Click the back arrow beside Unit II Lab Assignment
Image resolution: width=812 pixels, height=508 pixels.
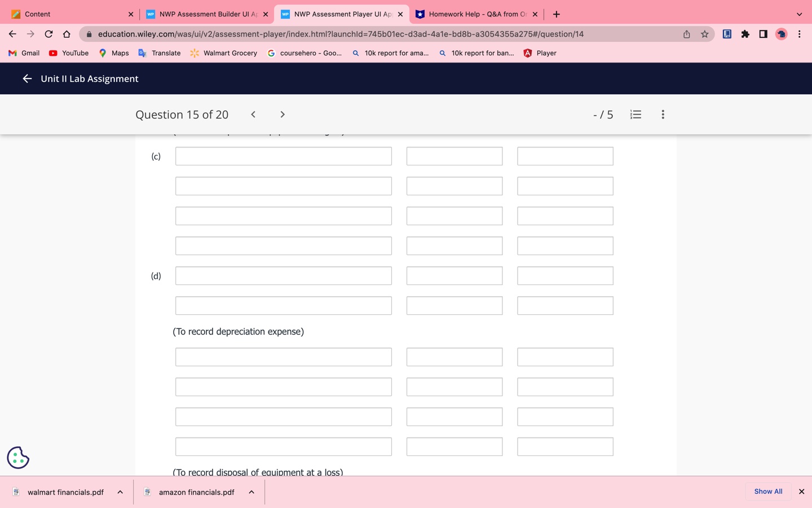click(x=27, y=78)
